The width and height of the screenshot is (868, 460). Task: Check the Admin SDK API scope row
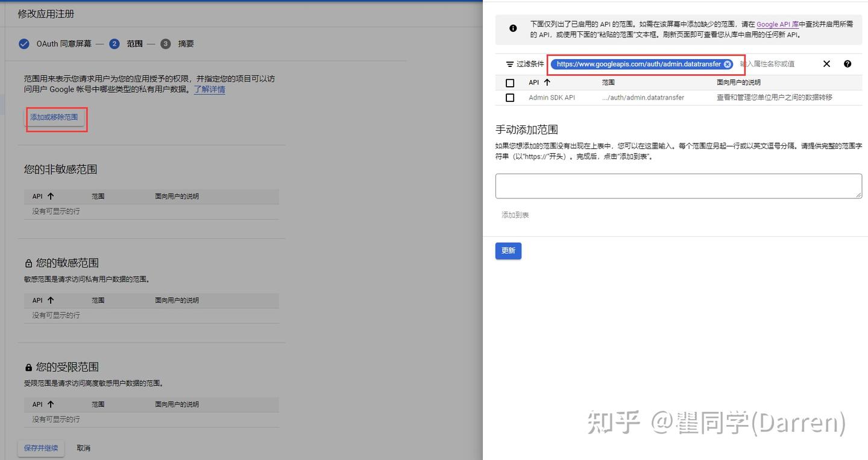pyautogui.click(x=510, y=97)
